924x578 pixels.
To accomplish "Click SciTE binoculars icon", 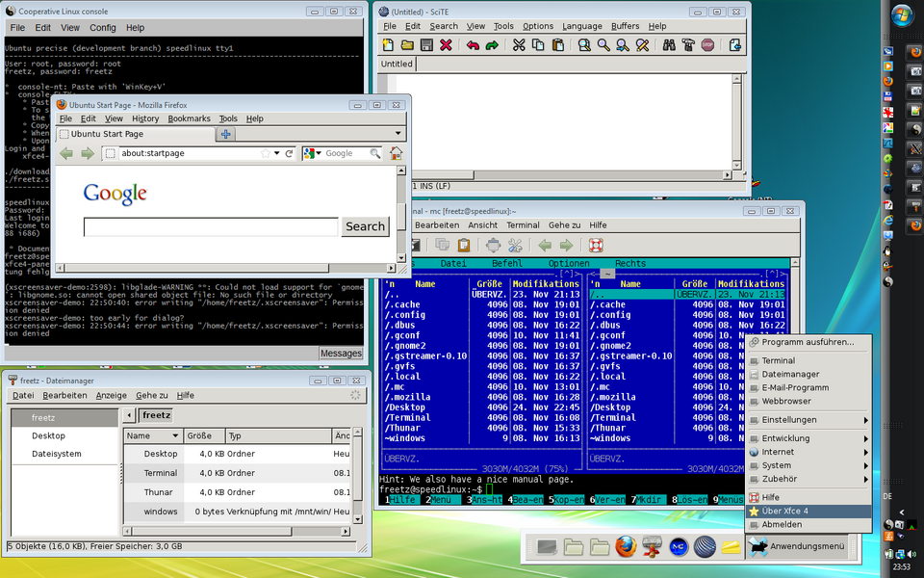I will pyautogui.click(x=669, y=45).
